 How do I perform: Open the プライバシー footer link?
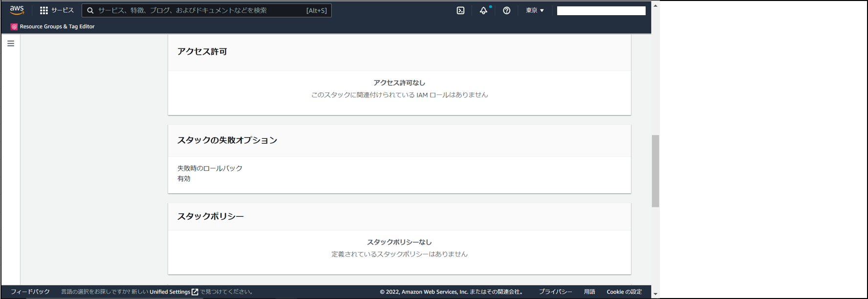pyautogui.click(x=555, y=292)
